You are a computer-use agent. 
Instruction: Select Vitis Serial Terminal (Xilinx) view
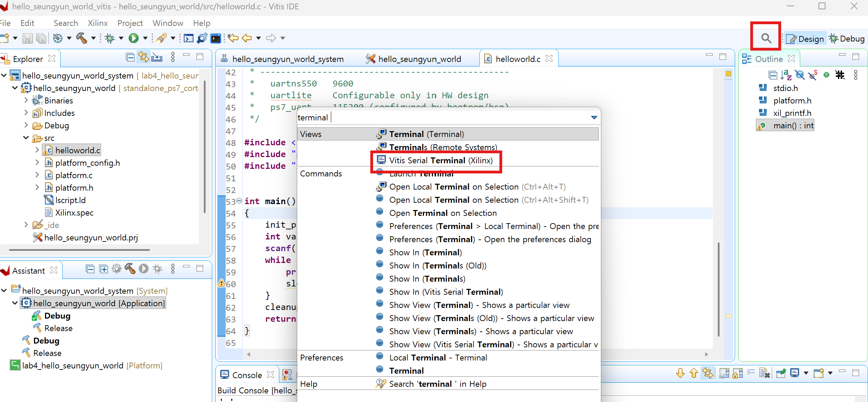[440, 161]
